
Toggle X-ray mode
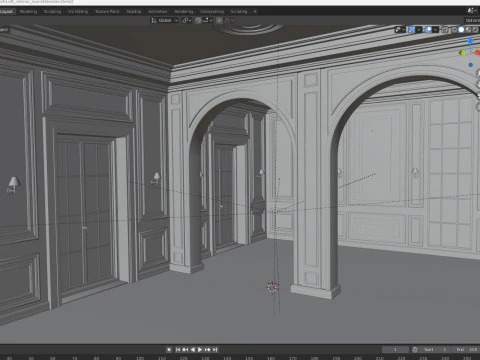pos(445,30)
